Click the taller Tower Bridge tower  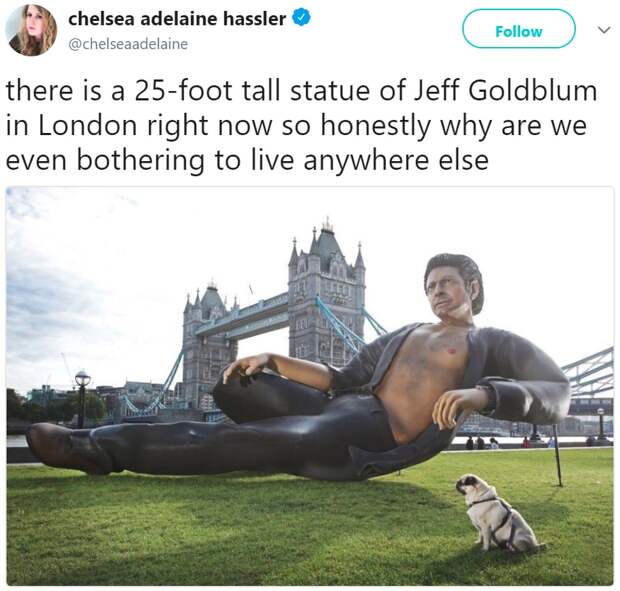click(326, 295)
